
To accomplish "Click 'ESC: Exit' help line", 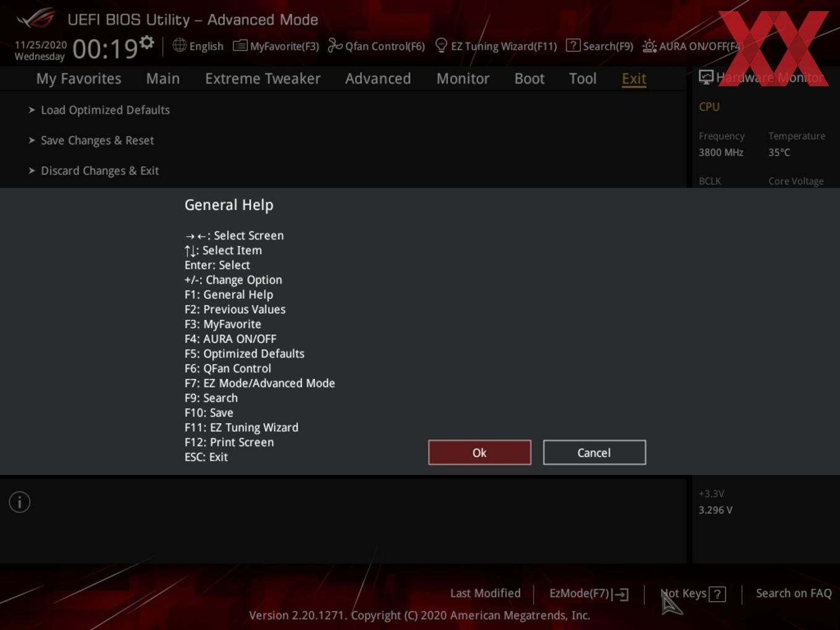I will [206, 458].
